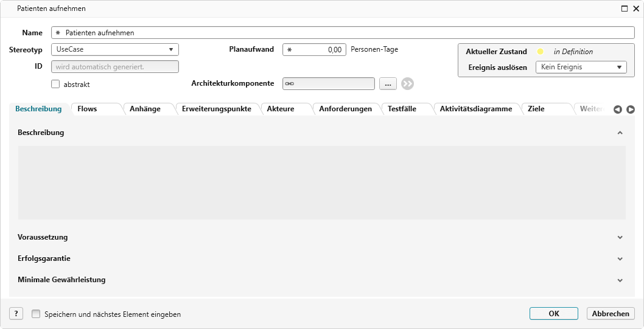Screen dimensions: 644x329
Task: Click the help question mark button
Action: point(16,314)
